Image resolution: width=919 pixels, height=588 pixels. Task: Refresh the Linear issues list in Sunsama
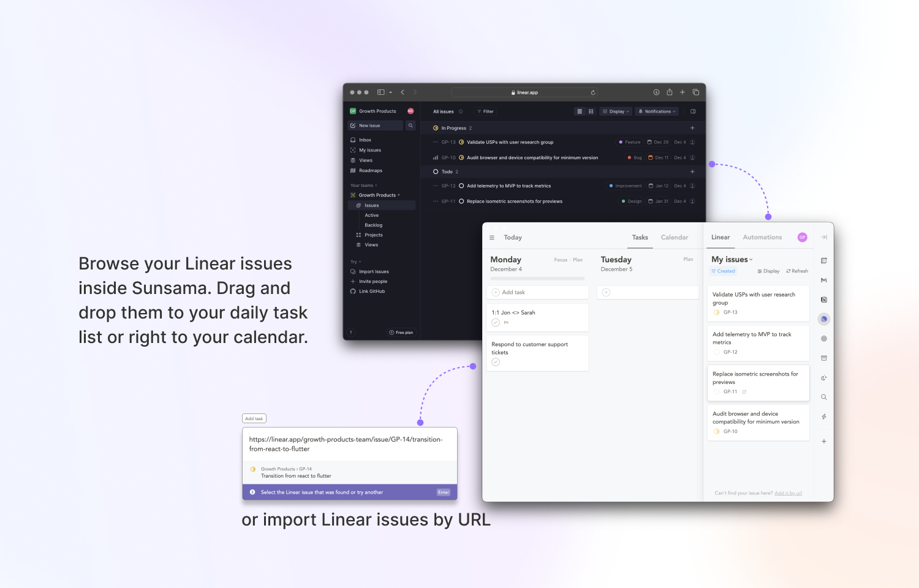pyautogui.click(x=797, y=271)
